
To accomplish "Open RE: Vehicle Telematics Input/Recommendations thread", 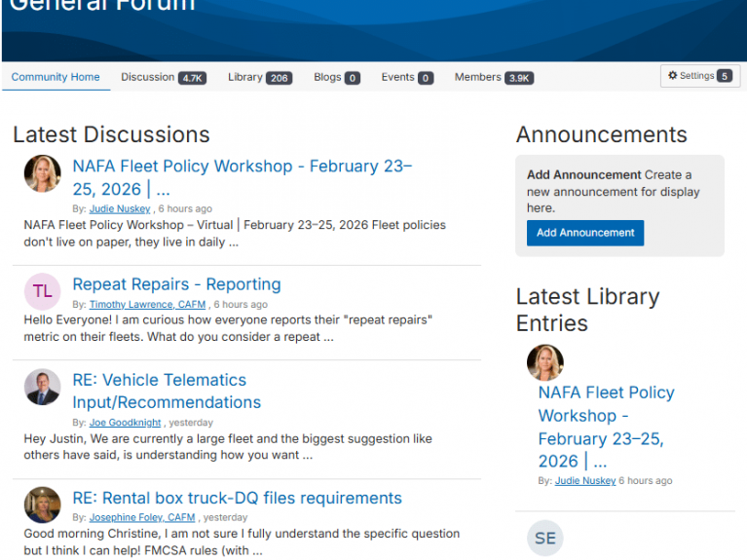I will tap(166, 391).
